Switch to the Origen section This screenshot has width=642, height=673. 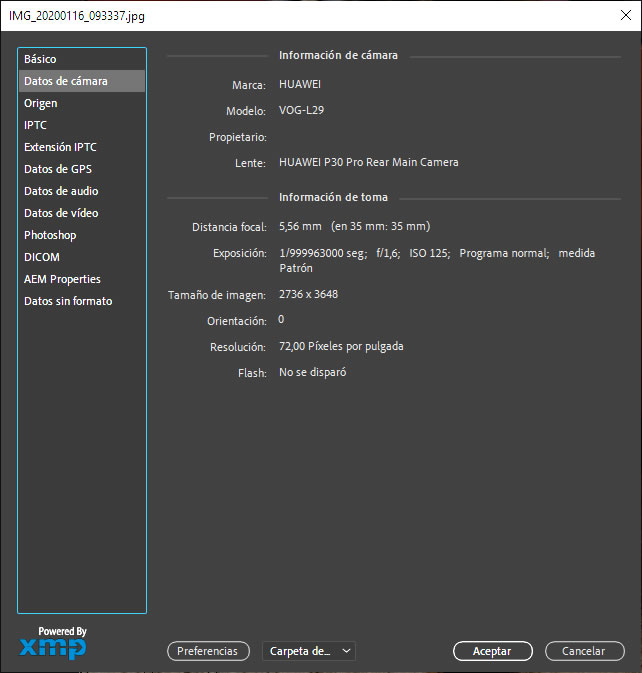(82, 103)
